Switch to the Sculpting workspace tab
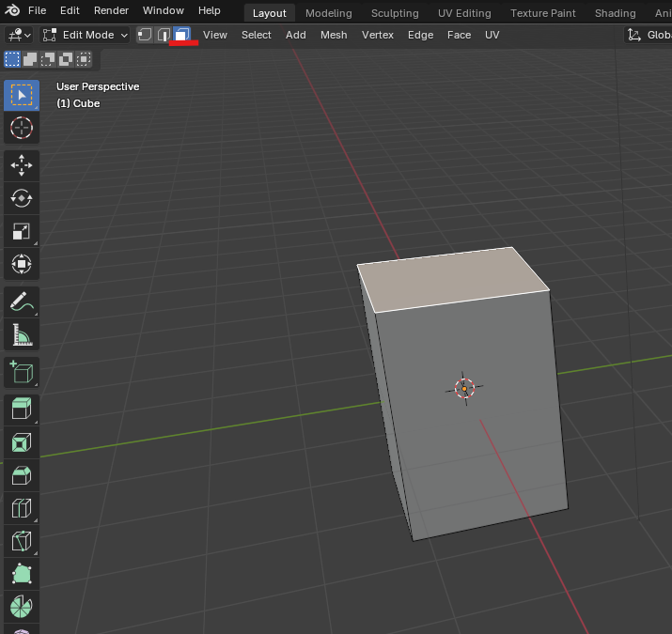The height and width of the screenshot is (634, 672). pyautogui.click(x=395, y=13)
